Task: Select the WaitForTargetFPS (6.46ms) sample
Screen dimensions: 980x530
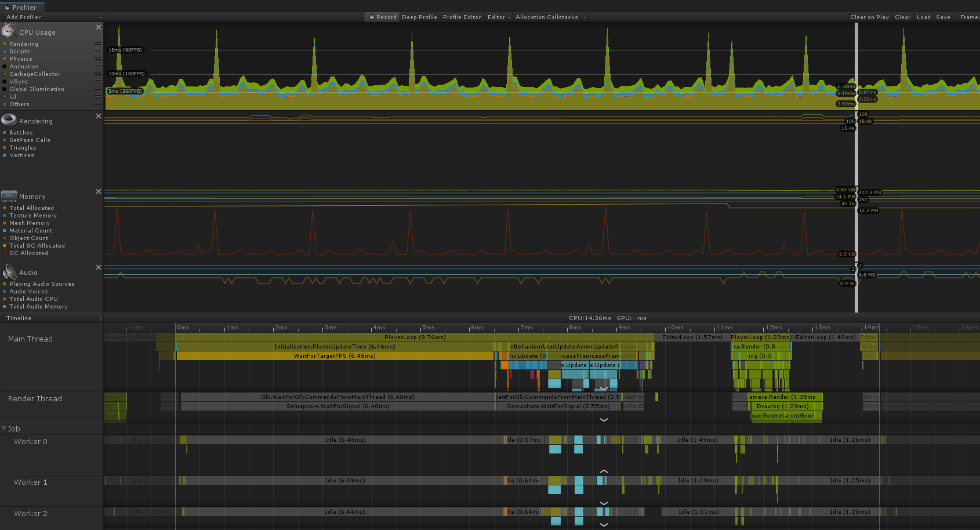Action: [335, 356]
